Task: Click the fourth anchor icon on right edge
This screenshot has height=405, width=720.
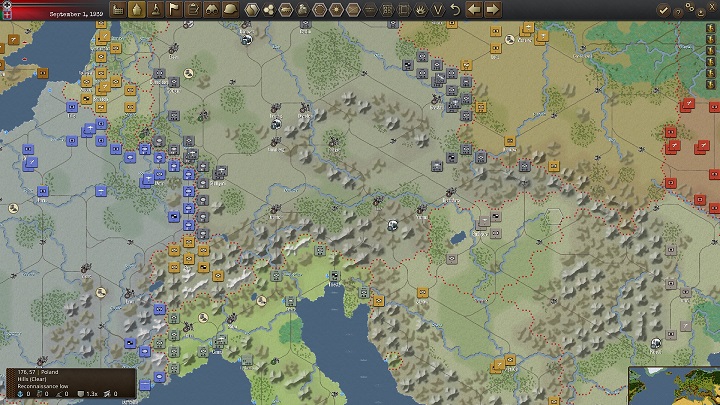Action: (x=711, y=62)
